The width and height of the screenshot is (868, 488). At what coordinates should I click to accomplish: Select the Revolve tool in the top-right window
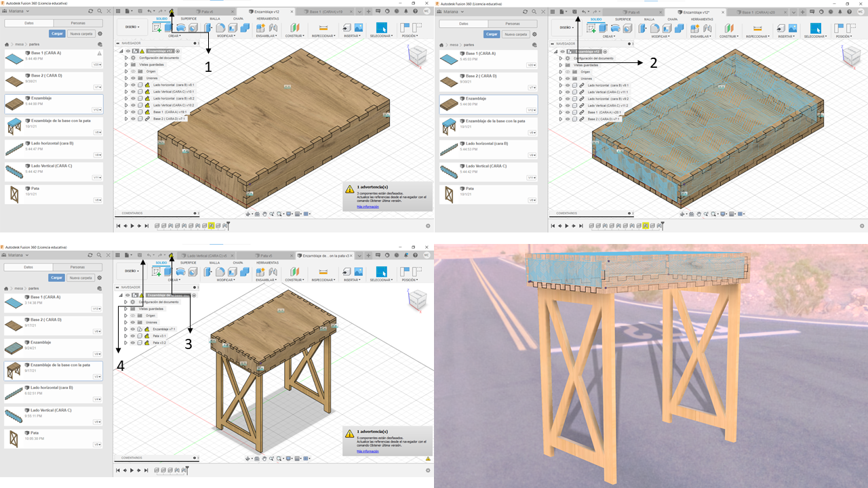(x=616, y=28)
